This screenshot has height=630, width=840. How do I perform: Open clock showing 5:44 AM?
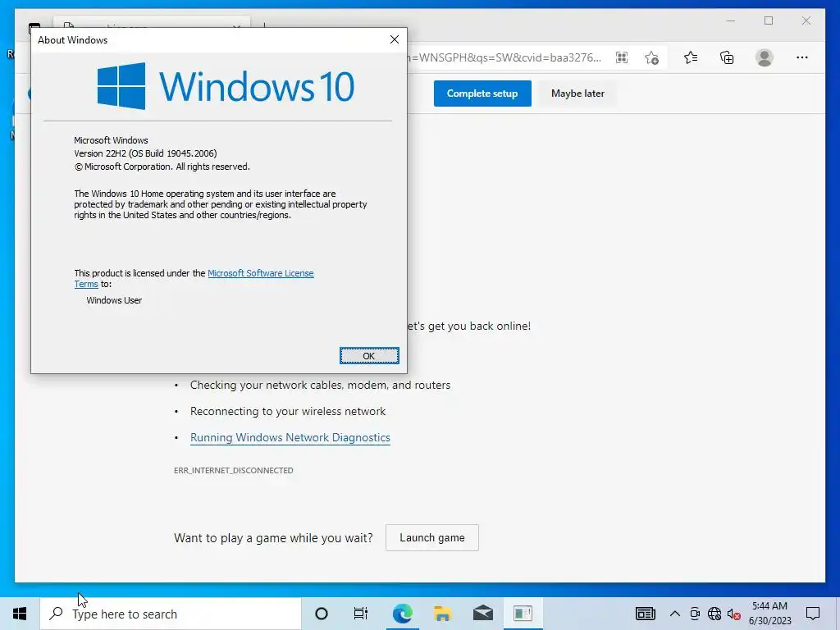click(769, 614)
